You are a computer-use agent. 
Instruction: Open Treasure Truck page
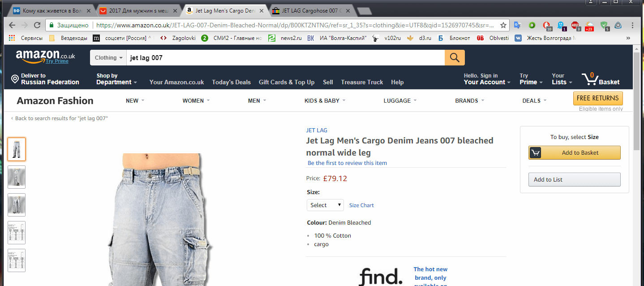(362, 82)
